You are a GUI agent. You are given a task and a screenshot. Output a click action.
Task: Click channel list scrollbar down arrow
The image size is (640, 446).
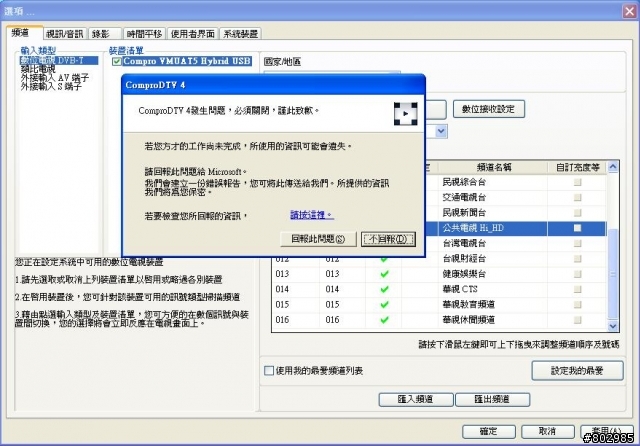tap(613, 326)
